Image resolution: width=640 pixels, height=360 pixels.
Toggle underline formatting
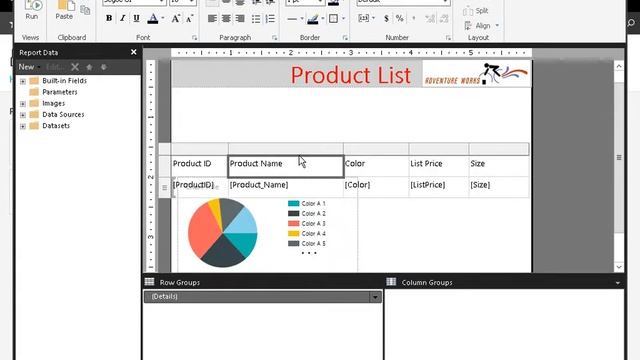(136, 18)
